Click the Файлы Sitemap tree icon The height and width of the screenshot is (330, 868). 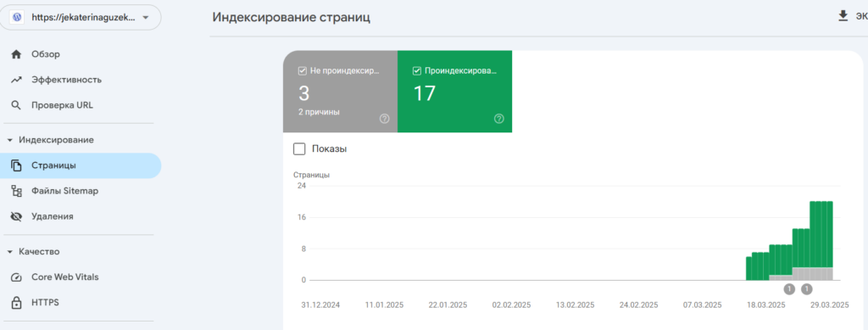[17, 191]
